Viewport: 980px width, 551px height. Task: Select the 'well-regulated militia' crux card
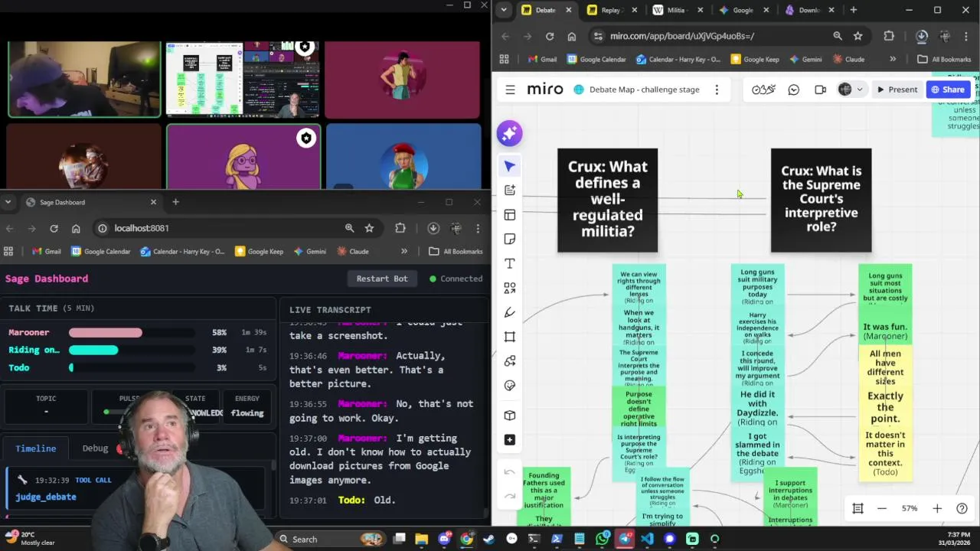coord(607,200)
